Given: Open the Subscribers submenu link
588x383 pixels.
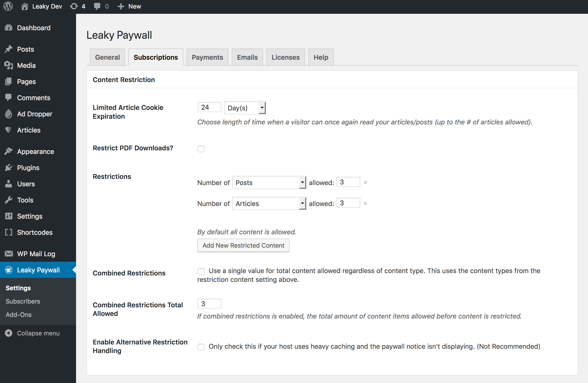Looking at the screenshot, I should pyautogui.click(x=23, y=301).
